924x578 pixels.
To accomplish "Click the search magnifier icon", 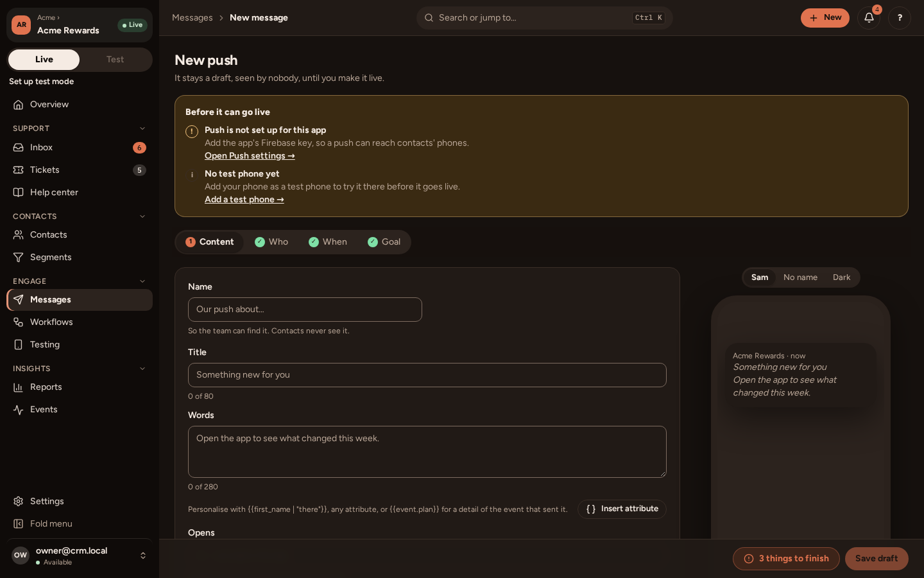I will (429, 18).
